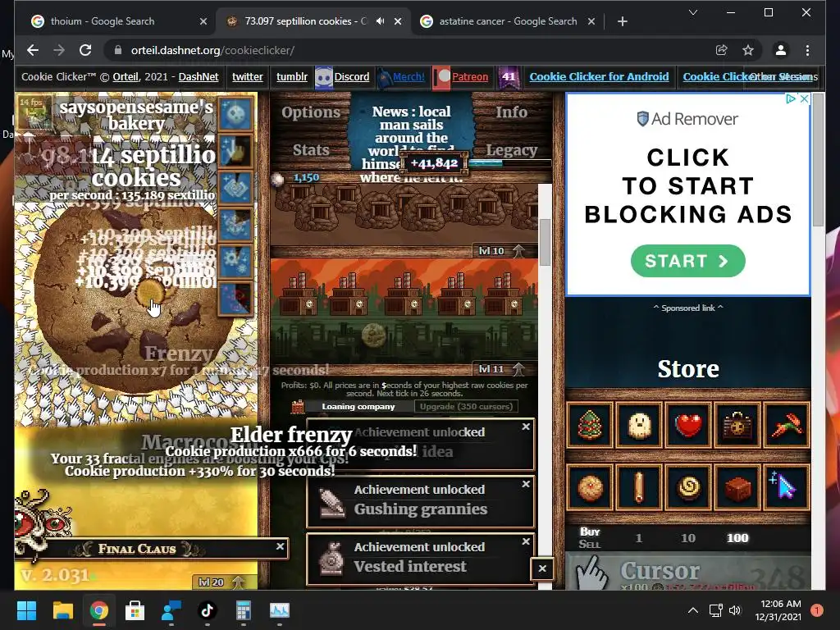Click the buff icon with a diamond pattern

coord(235,188)
